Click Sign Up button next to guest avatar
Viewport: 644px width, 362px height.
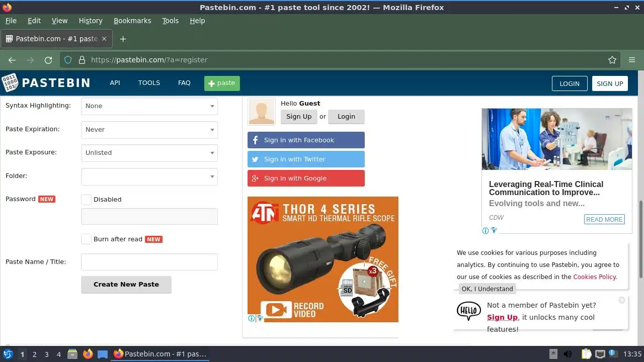(x=299, y=116)
